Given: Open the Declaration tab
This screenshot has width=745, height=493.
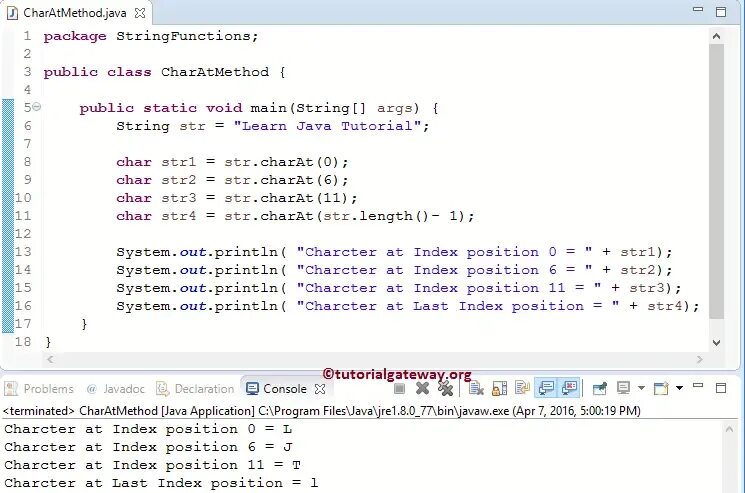Looking at the screenshot, I should (195, 389).
